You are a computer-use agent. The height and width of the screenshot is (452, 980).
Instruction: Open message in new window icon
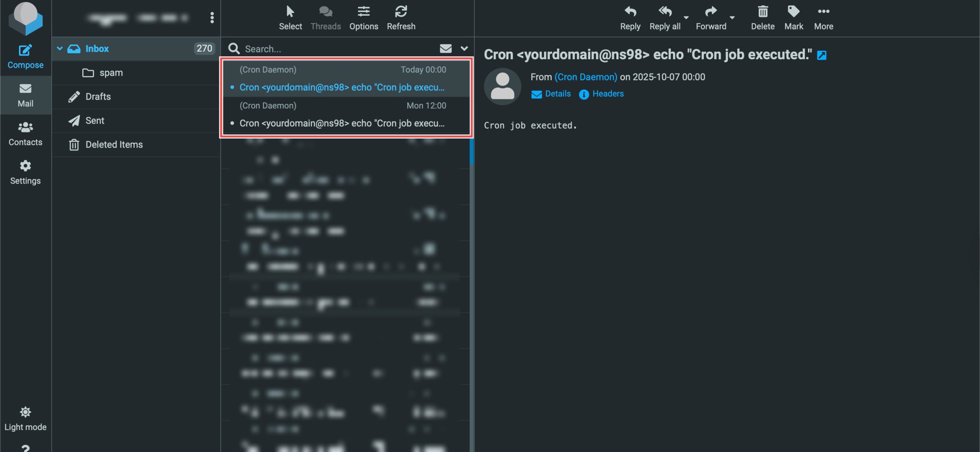point(822,55)
